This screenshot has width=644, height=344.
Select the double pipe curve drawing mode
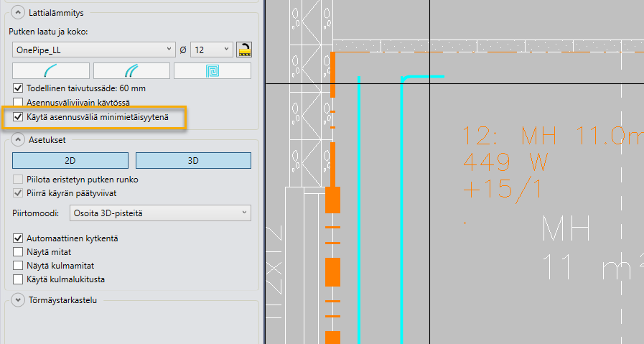click(x=132, y=70)
